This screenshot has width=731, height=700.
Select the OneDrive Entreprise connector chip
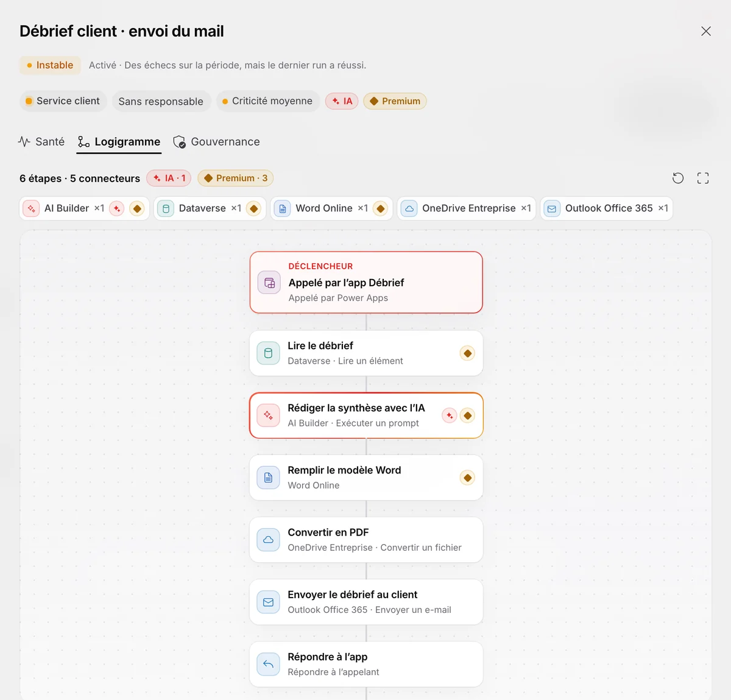[467, 208]
